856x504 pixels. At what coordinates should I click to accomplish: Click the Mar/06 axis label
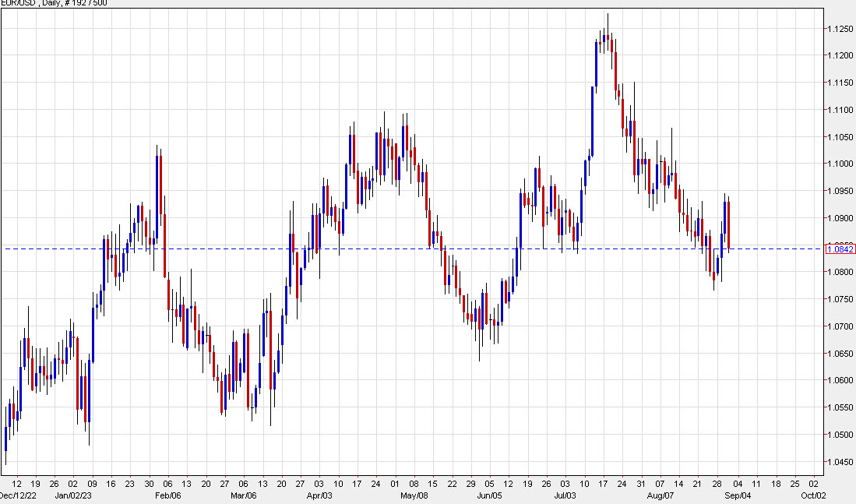(245, 494)
